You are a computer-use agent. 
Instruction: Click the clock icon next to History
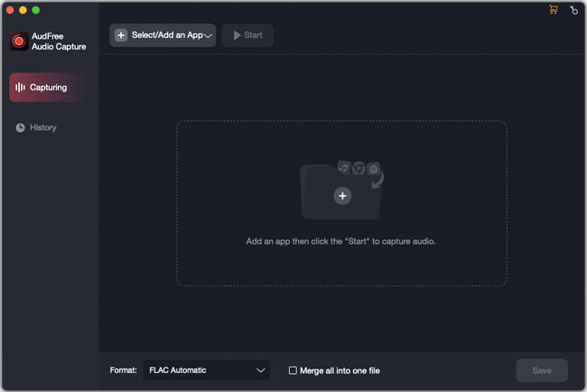click(20, 127)
